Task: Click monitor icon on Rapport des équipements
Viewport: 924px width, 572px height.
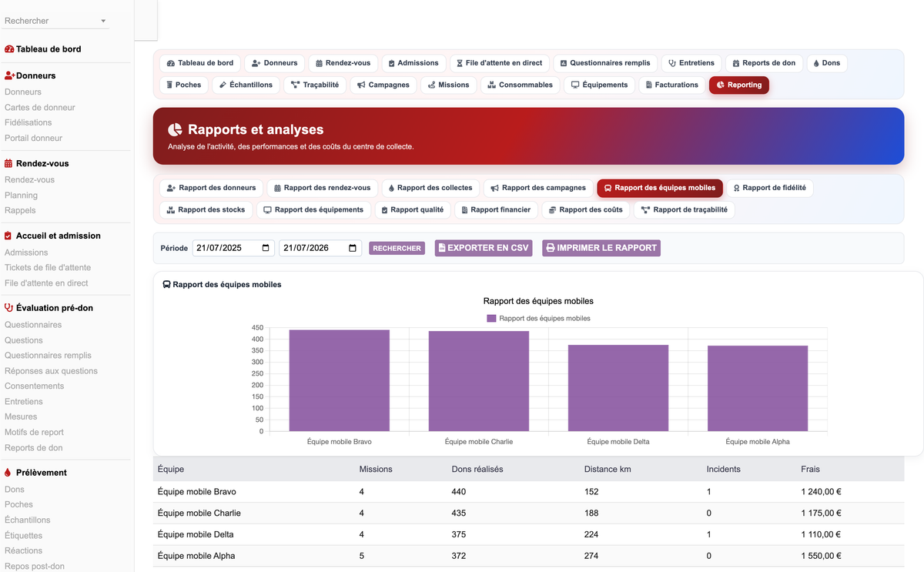Action: click(x=267, y=209)
